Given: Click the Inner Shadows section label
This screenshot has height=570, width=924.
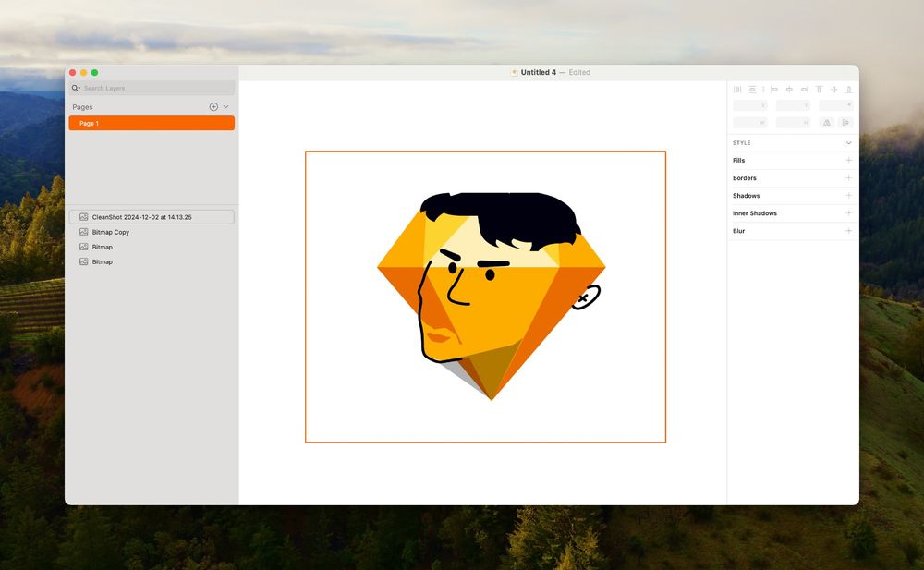Looking at the screenshot, I should 755,213.
